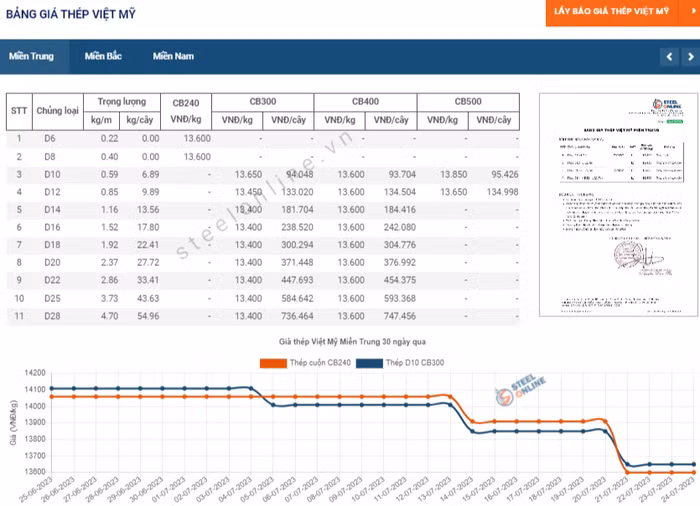Click the CB240 column header
The height and width of the screenshot is (506, 700).
point(186,103)
